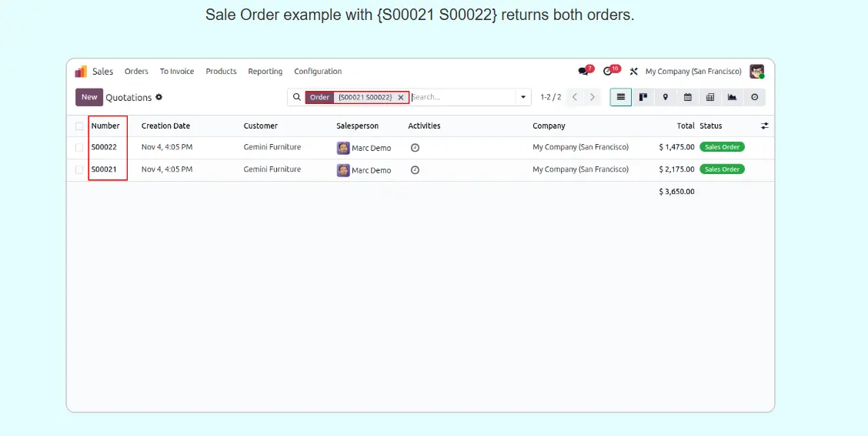Switch to calendar view
The image size is (868, 436).
pos(688,97)
